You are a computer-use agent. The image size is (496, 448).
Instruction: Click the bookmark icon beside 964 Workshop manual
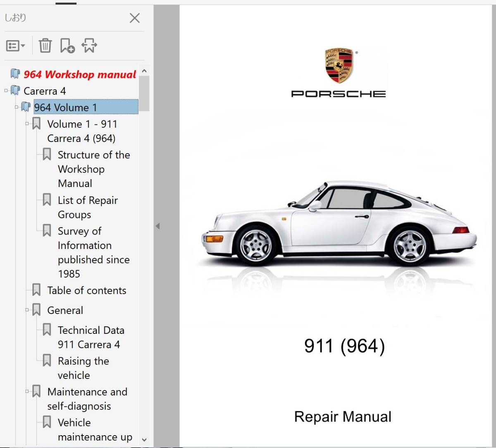(x=15, y=74)
